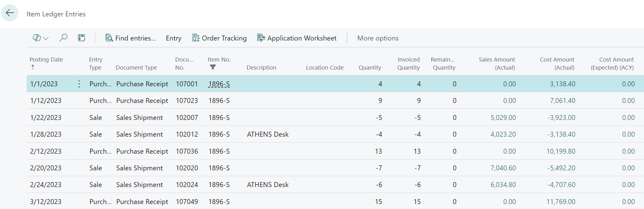This screenshot has width=644, height=209.
Task: Click Cost Amount (Actual) column header
Action: 557,63
